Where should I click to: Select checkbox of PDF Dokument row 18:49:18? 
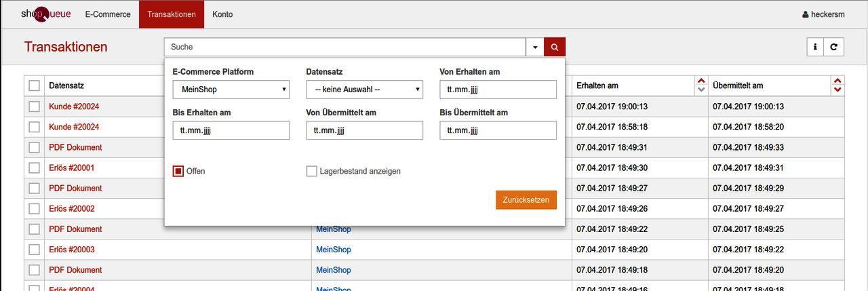[x=34, y=270]
